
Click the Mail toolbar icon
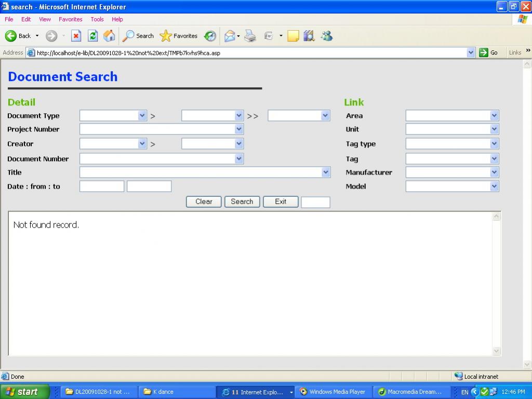230,36
